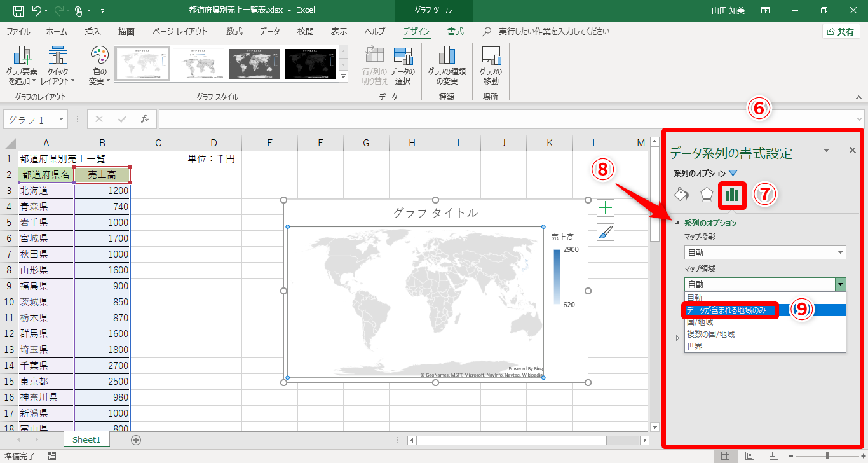868x463 pixels.
Task: Switch to page layout view
Action: pos(749,456)
